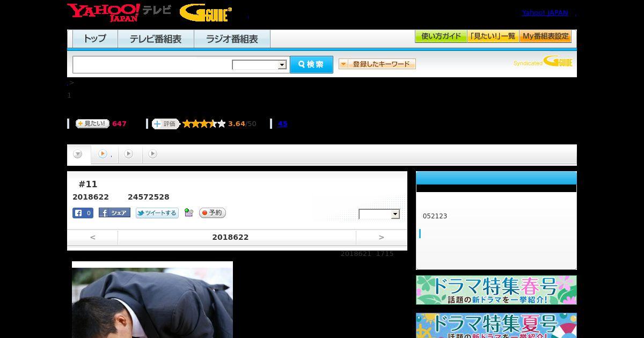Expand the dropdown beside the 予約 button
This screenshot has width=644, height=338.
(379, 214)
